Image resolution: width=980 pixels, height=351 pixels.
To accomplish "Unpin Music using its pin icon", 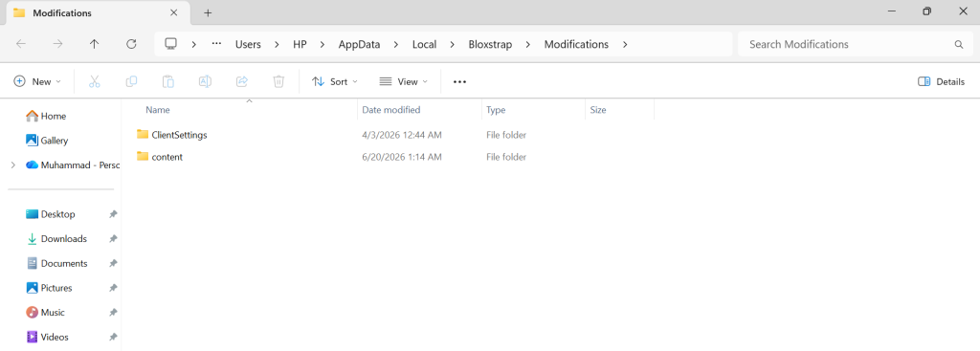I will point(113,313).
